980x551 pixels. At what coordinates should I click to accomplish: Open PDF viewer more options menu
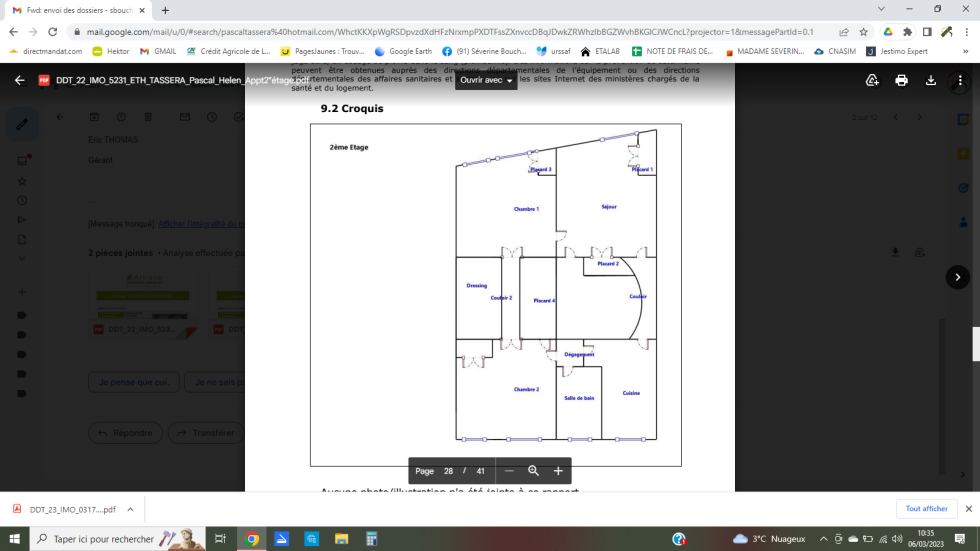tap(960, 80)
